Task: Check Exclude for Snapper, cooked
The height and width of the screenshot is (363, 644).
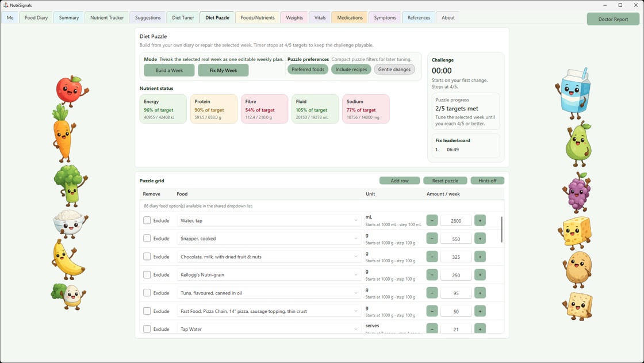Action: (147, 238)
